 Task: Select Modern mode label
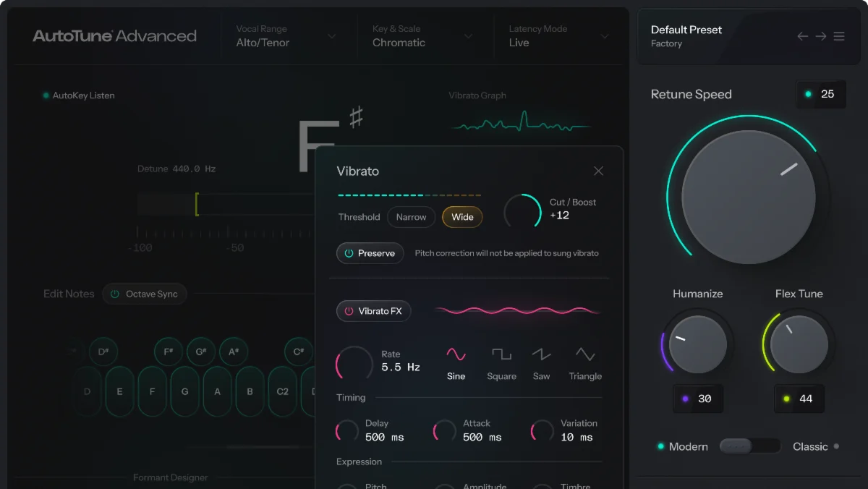688,446
